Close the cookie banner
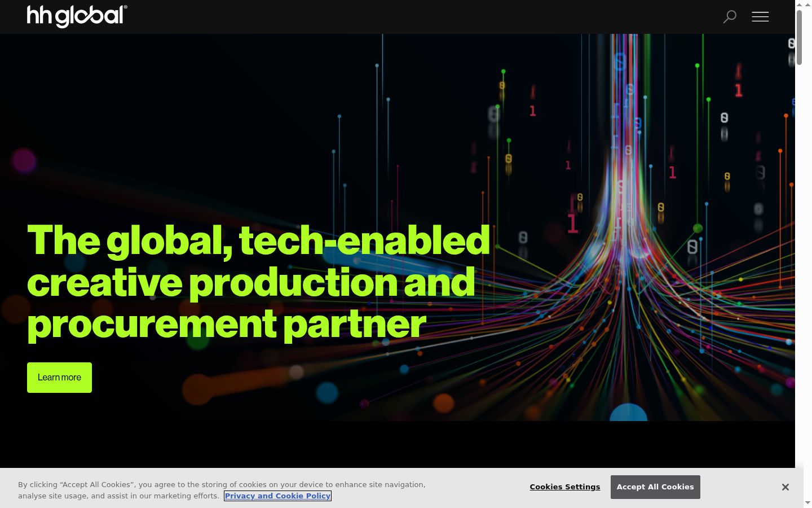Image resolution: width=812 pixels, height=508 pixels. pos(785,487)
